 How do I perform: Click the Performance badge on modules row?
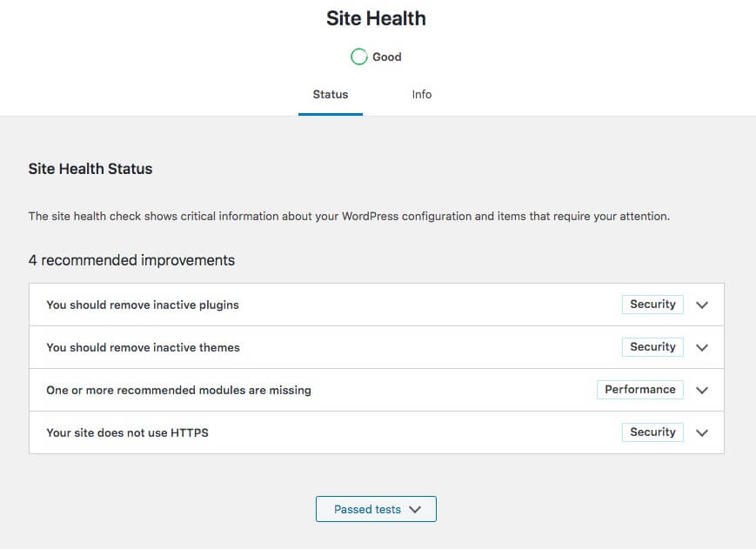click(639, 390)
